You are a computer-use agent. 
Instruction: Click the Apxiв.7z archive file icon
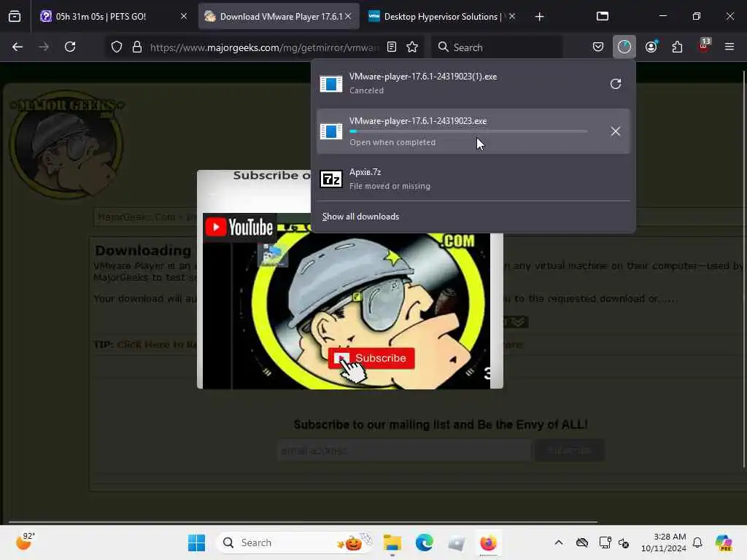click(x=331, y=179)
